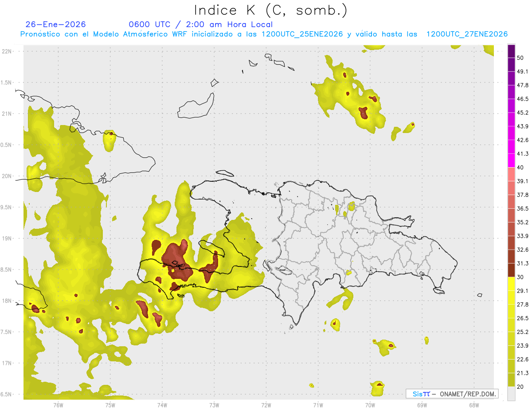Click the '75W' longitude label
Viewport: 532px width, 411px height.
click(110, 405)
